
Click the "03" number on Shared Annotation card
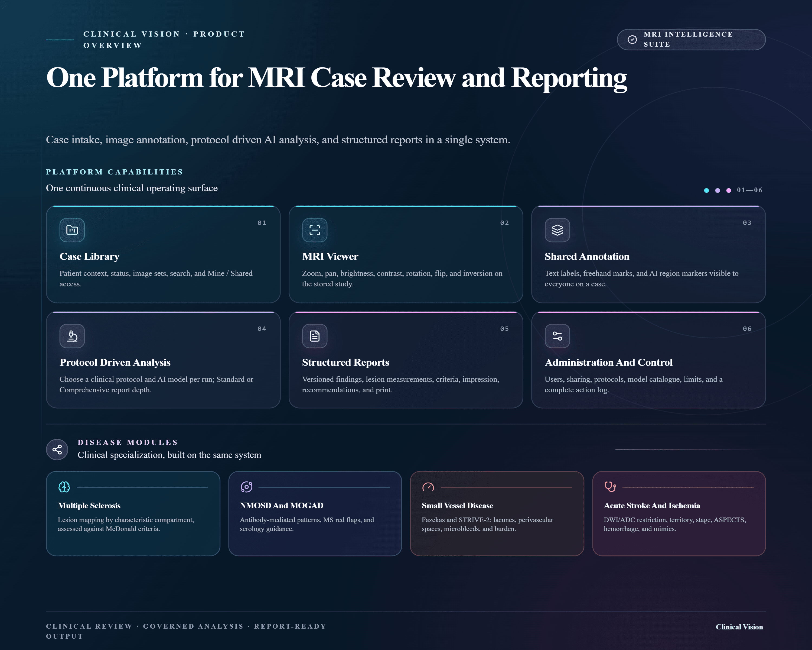click(747, 223)
